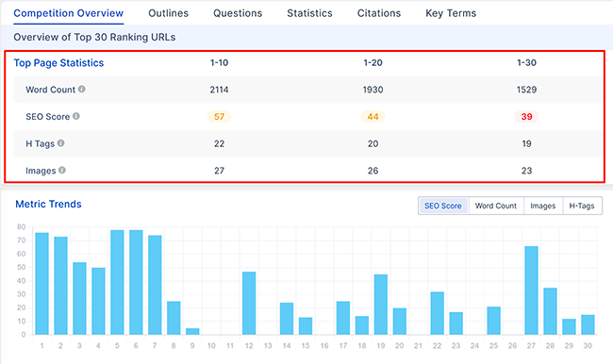Click the SEO Score row label
The image size is (613, 364).
point(48,117)
